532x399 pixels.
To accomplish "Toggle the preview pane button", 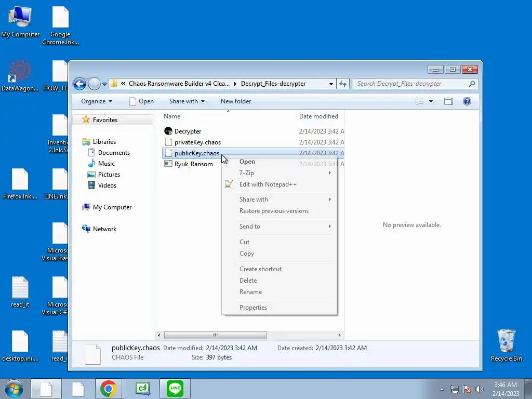I will (x=448, y=101).
